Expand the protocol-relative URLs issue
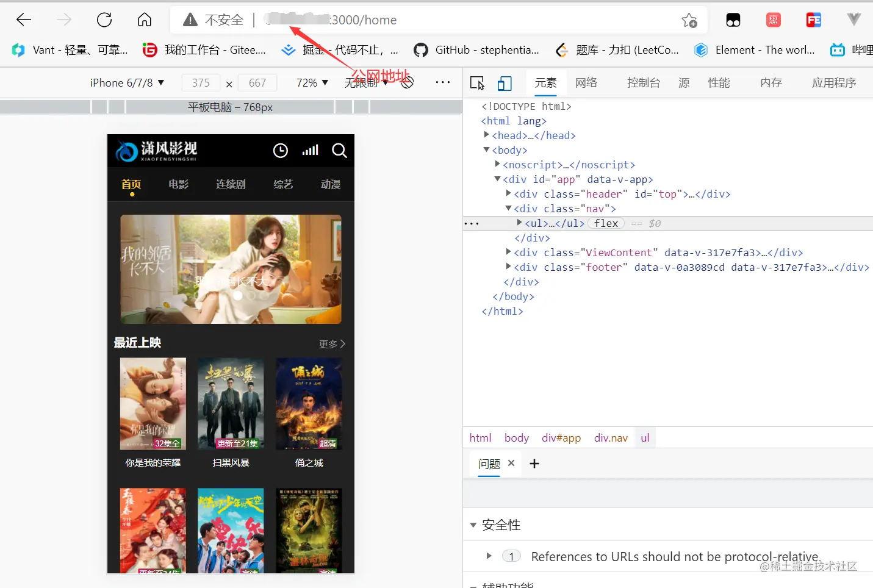873x588 pixels. (489, 556)
